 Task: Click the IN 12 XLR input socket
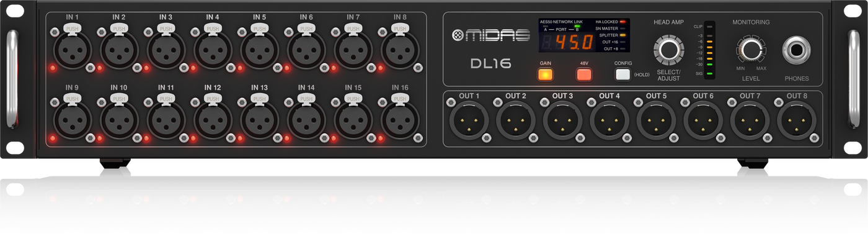tap(213, 120)
